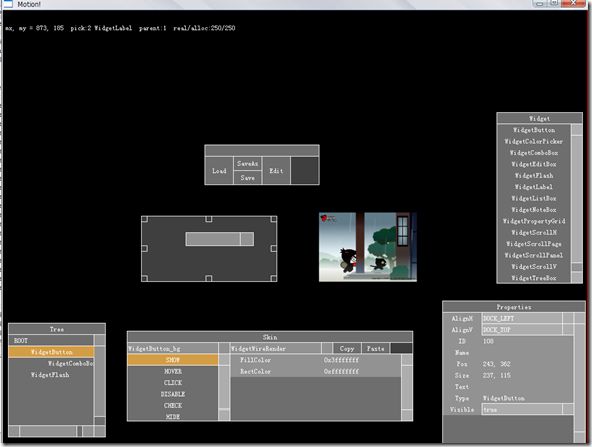Select WidgetPropertyGrid in the Widget list
Screen dimensions: 592x447
[x=533, y=221]
